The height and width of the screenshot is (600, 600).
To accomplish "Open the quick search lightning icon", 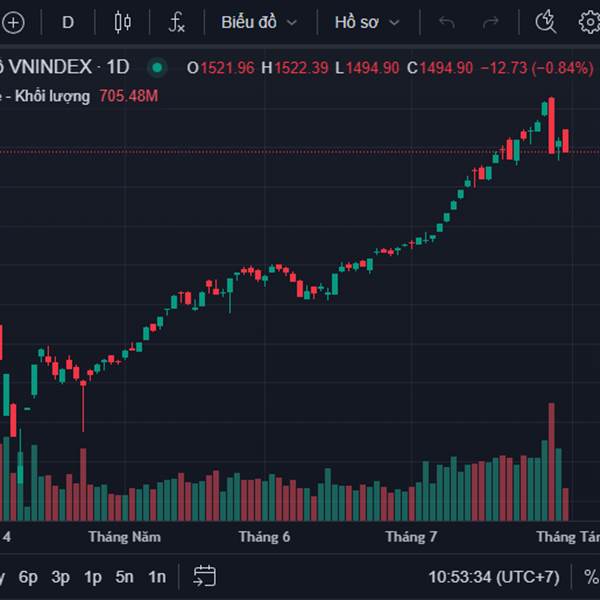I will coord(545,21).
